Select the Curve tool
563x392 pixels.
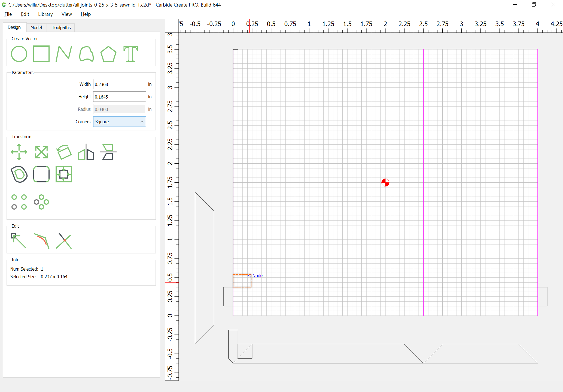tap(86, 54)
